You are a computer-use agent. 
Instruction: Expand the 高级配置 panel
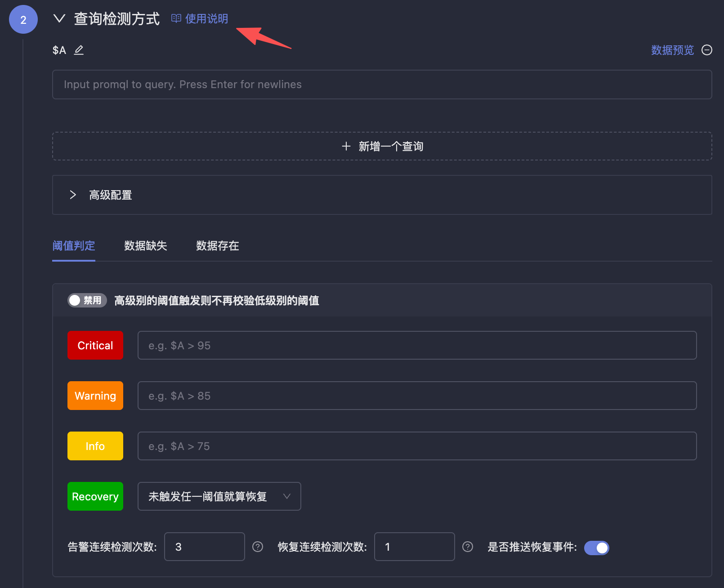(73, 195)
